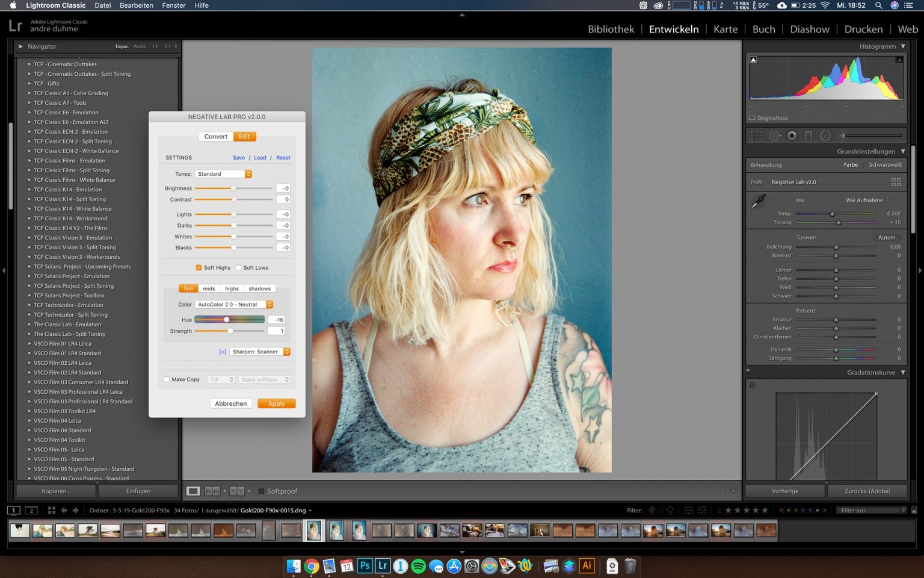
Task: Open Lightroom from the Dock
Action: [382, 565]
